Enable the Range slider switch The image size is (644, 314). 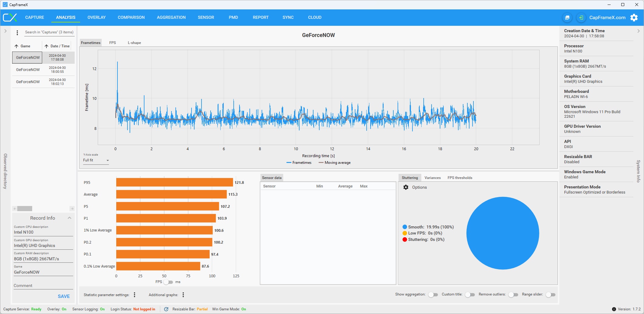[x=551, y=295]
